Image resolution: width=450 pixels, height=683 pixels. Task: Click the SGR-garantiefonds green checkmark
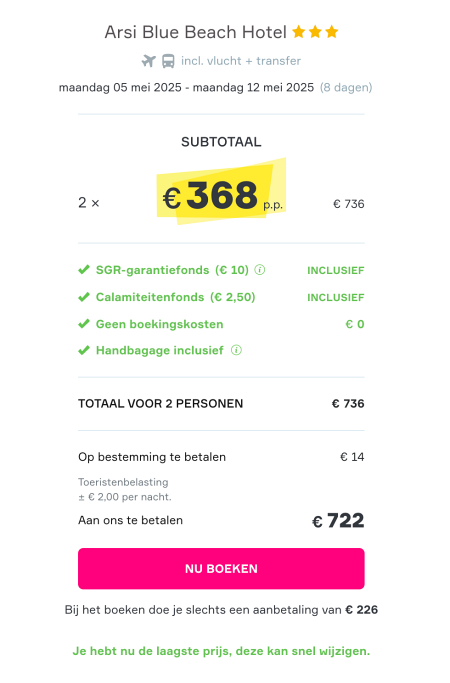(x=84, y=270)
